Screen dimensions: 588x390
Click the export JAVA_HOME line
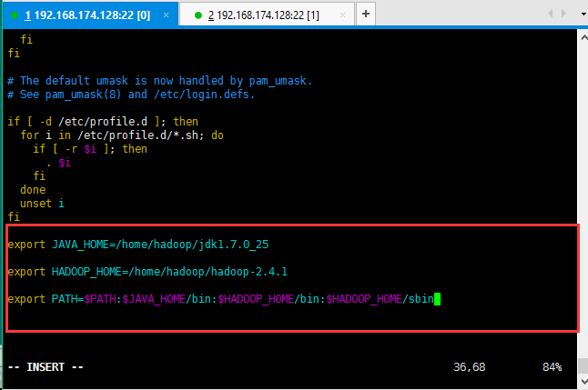(138, 245)
